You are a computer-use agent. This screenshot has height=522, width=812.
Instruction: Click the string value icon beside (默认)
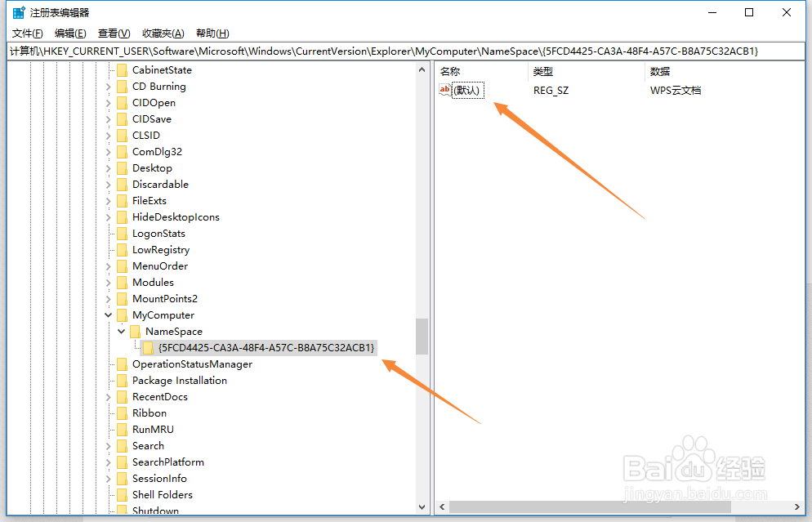pos(445,90)
